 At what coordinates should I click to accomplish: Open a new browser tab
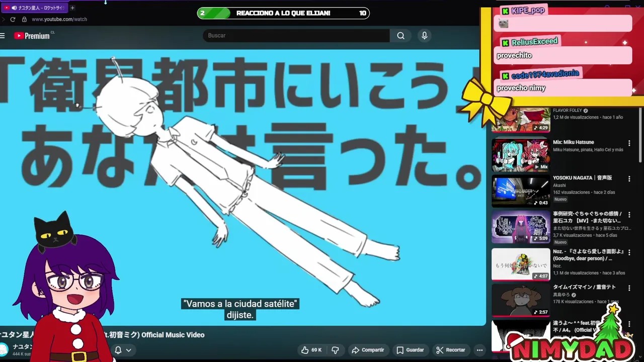point(72,8)
